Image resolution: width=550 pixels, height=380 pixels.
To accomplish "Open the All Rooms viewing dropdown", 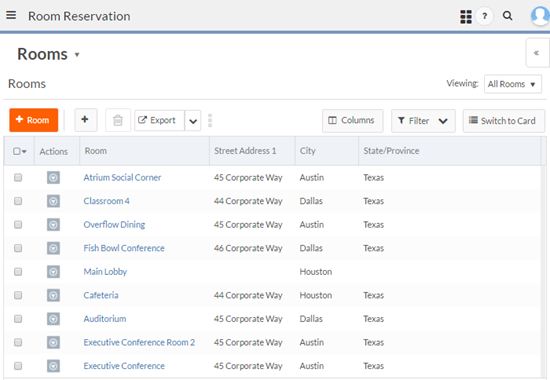I will tap(512, 84).
